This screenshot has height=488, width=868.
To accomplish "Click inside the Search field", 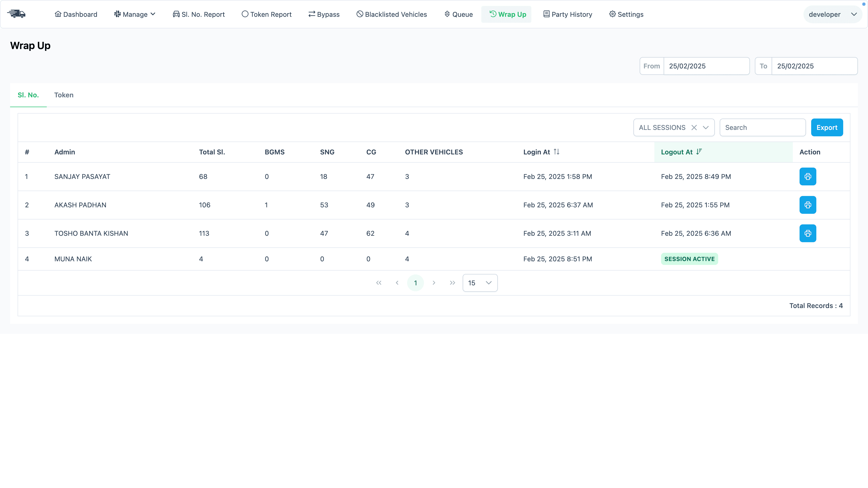I will point(762,127).
